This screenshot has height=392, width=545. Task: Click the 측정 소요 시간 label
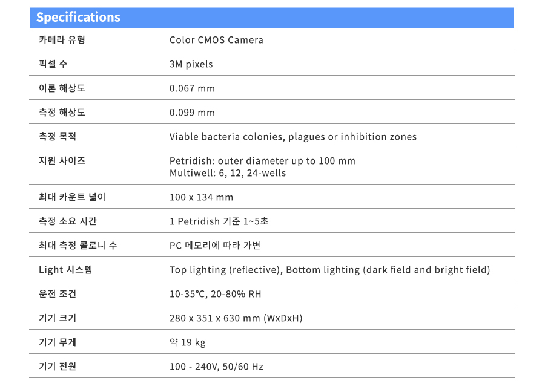click(68, 221)
